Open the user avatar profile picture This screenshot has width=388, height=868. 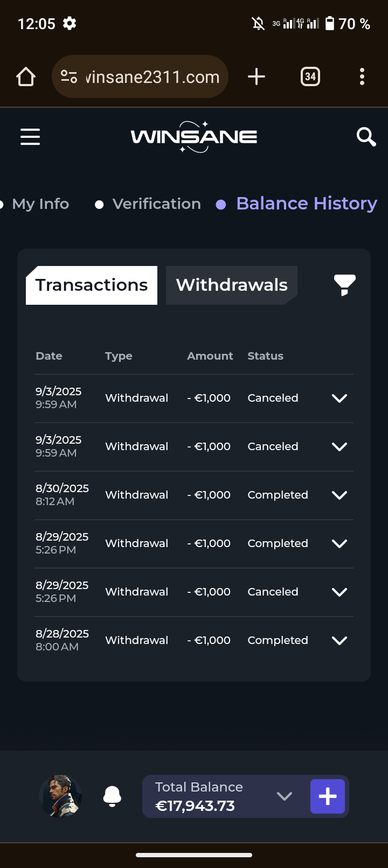(60, 796)
